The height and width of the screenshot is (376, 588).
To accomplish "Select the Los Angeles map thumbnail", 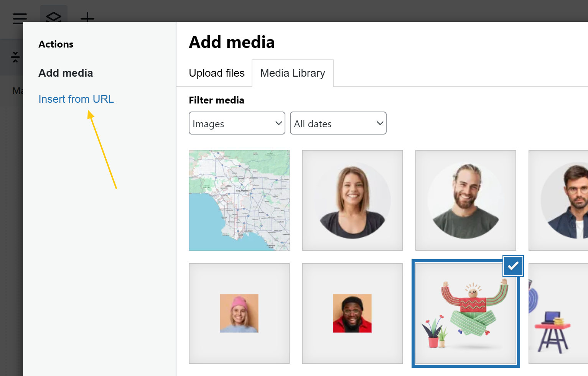I will click(239, 200).
